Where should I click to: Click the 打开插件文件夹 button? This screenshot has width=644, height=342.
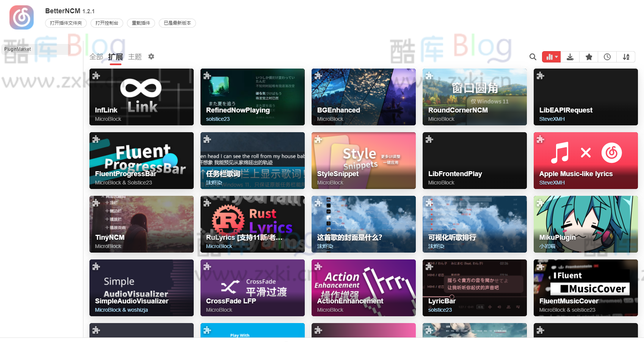pyautogui.click(x=66, y=23)
